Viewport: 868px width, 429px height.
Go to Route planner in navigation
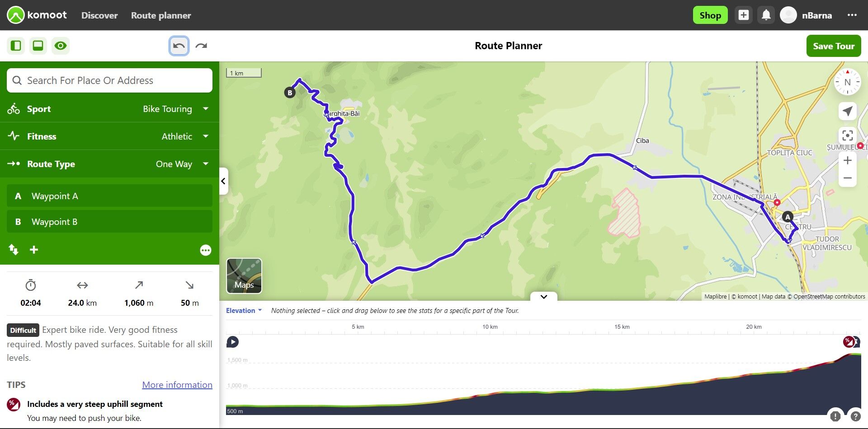coord(161,15)
